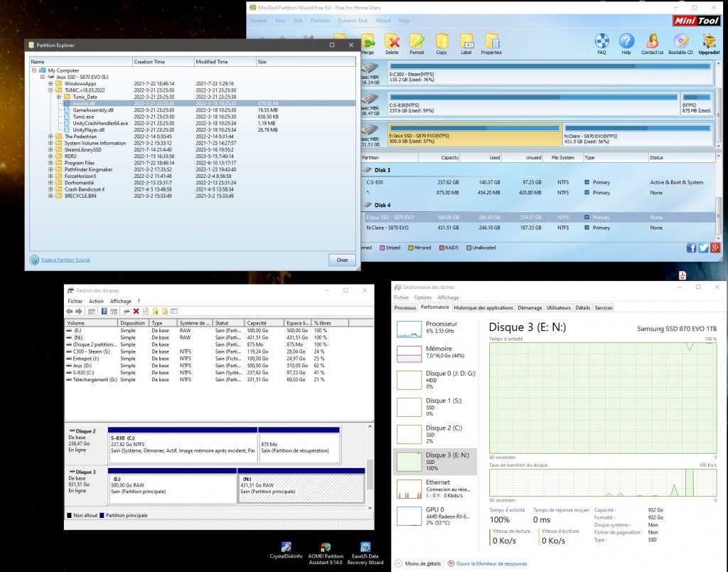Select Processeur in Task Manager sidebar
The image size is (728, 572).
click(x=436, y=327)
